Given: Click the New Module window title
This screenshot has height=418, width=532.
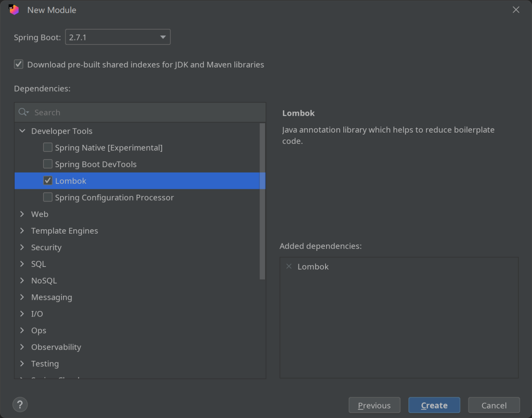Looking at the screenshot, I should click(52, 10).
